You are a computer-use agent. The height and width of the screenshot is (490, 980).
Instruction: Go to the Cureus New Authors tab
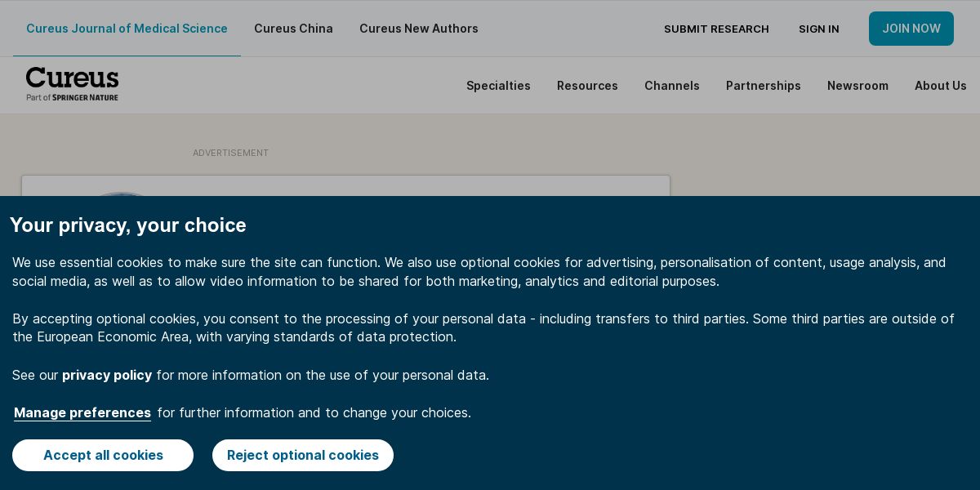[x=419, y=29]
